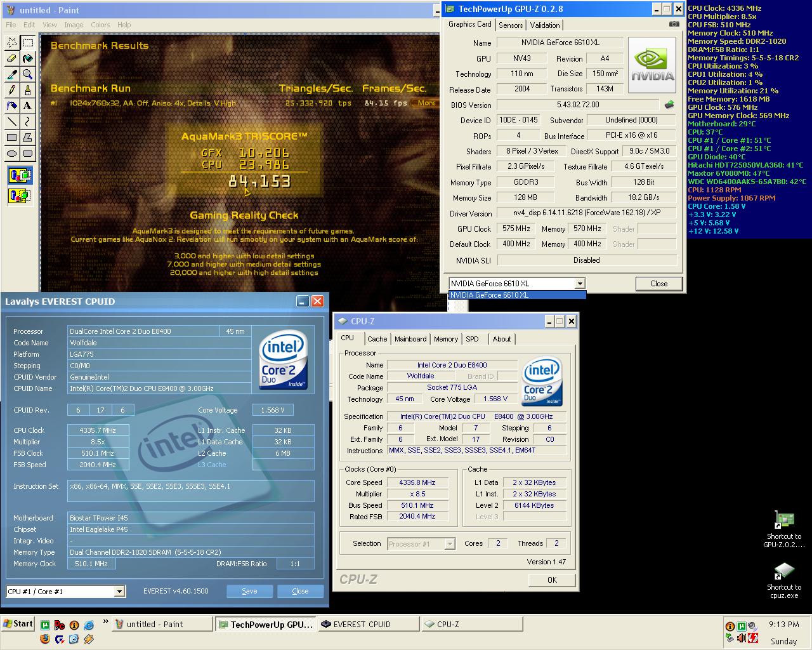Click the Safely Remove Hardware tray icon
This screenshot has width=812, height=650.
(x=730, y=638)
